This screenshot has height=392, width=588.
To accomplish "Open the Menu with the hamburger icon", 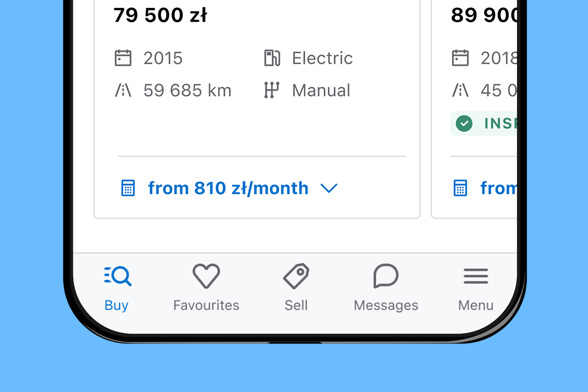I will [x=475, y=275].
